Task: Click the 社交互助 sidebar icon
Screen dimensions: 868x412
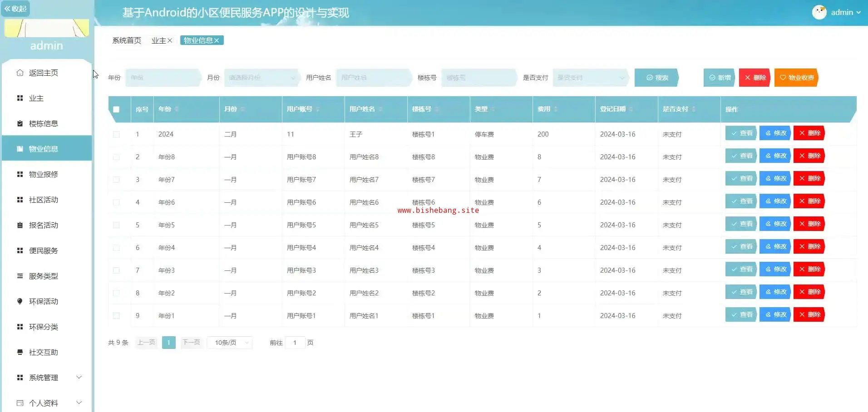Action: tap(20, 352)
